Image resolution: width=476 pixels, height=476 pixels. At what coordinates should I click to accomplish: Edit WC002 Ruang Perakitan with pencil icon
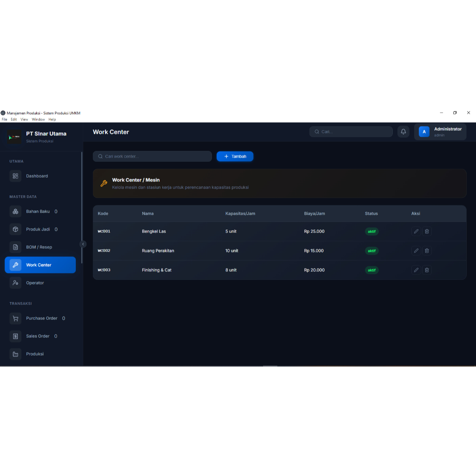tap(416, 251)
